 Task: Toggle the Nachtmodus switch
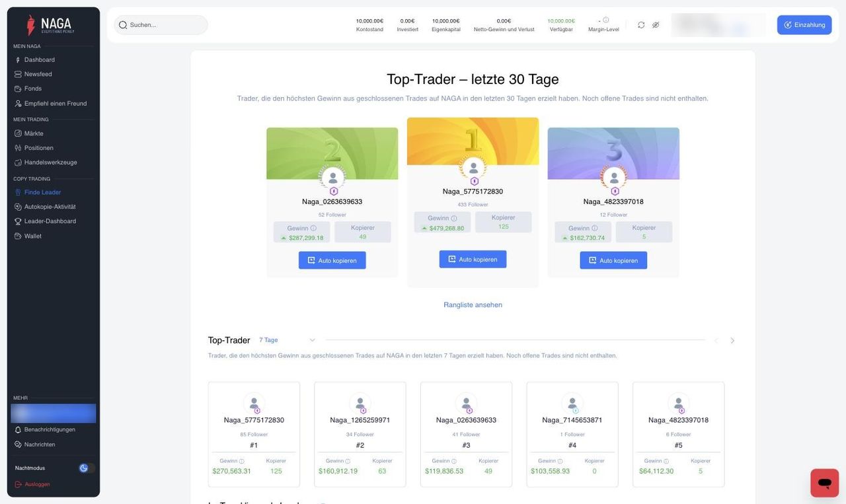pyautogui.click(x=87, y=468)
